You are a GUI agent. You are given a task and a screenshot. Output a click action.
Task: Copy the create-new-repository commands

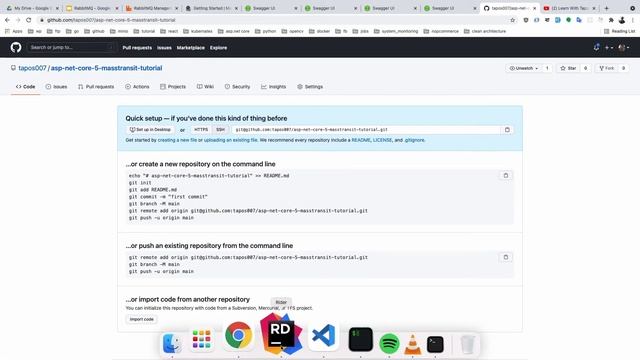506,176
